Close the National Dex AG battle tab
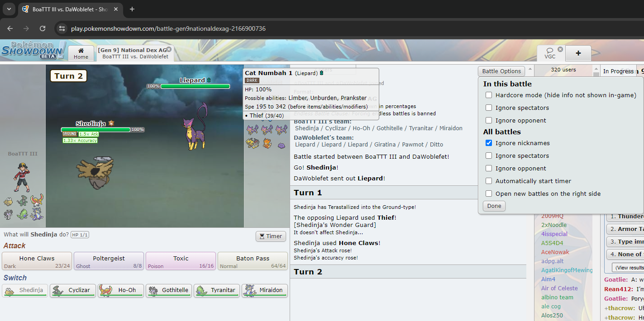 click(x=169, y=49)
